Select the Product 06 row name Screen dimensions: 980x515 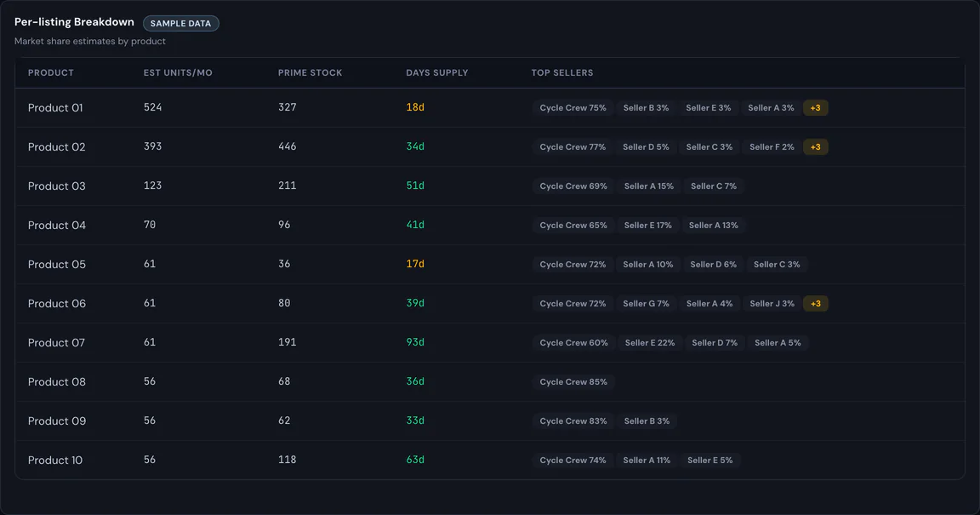point(57,304)
